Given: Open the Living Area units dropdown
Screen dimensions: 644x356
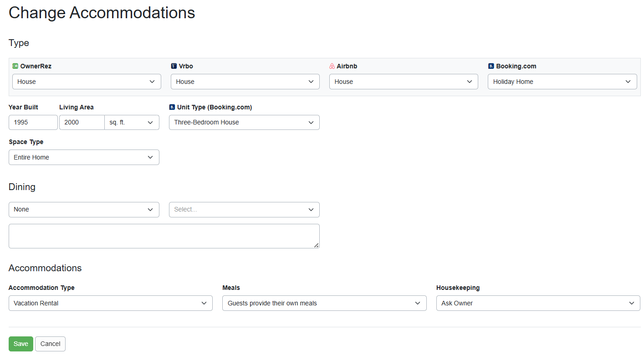Looking at the screenshot, I should tap(132, 122).
